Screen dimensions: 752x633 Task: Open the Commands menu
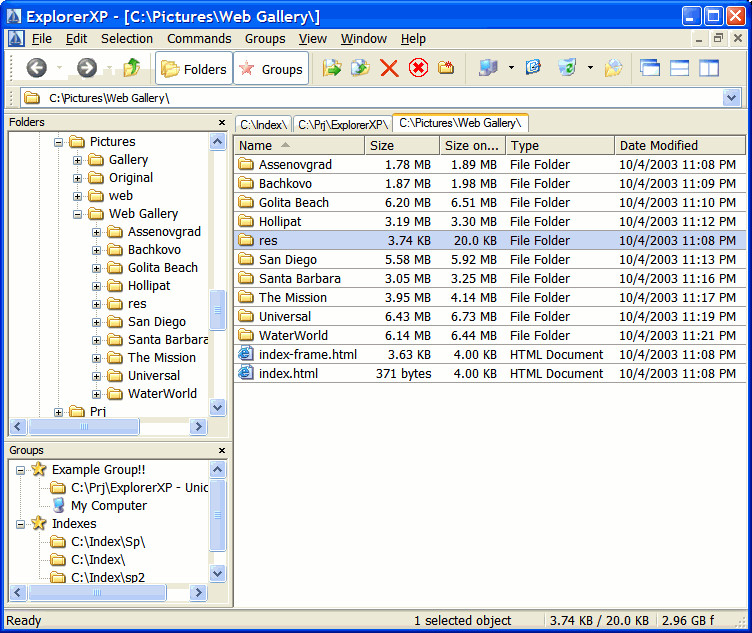coord(199,38)
